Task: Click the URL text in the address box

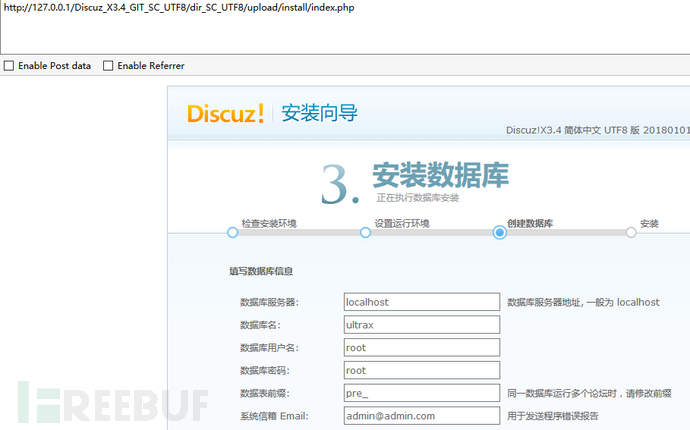Action: [x=179, y=7]
